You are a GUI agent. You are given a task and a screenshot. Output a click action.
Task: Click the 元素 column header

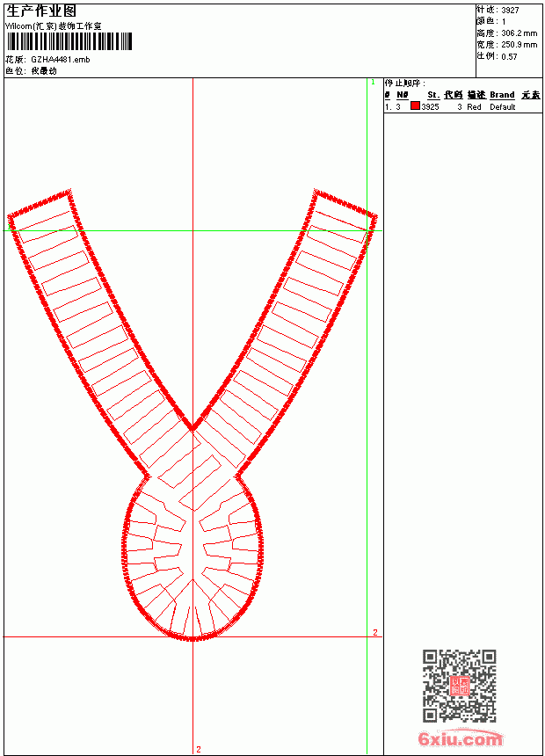pos(531,95)
